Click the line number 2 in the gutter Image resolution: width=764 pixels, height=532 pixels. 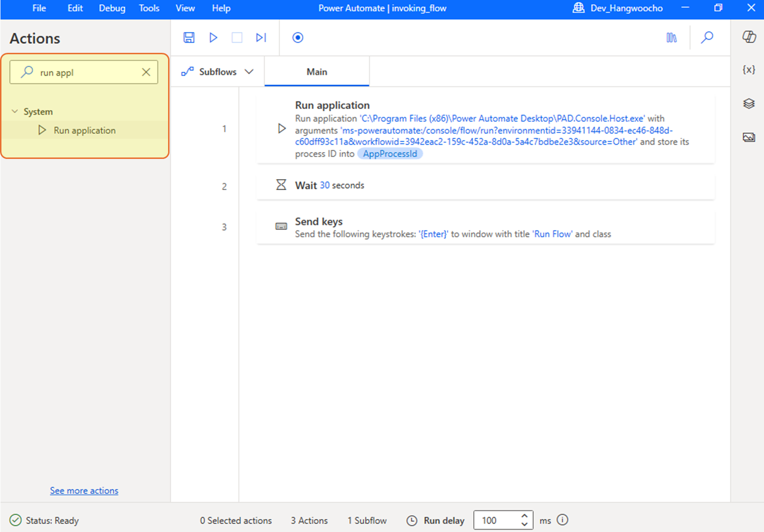(224, 186)
